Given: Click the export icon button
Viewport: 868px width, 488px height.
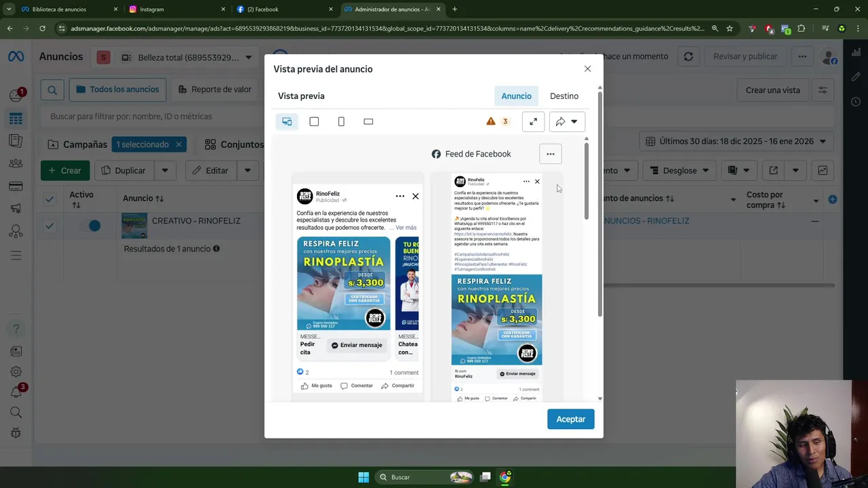Looking at the screenshot, I should tap(773, 170).
